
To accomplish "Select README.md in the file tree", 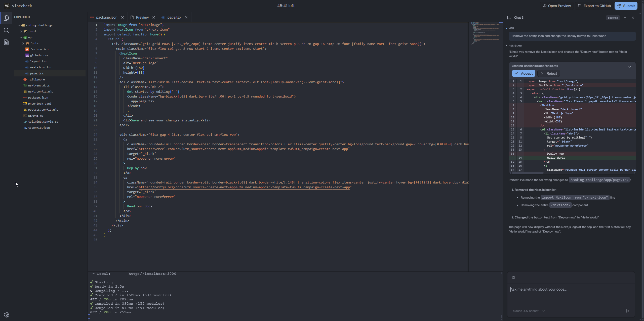I will point(35,116).
